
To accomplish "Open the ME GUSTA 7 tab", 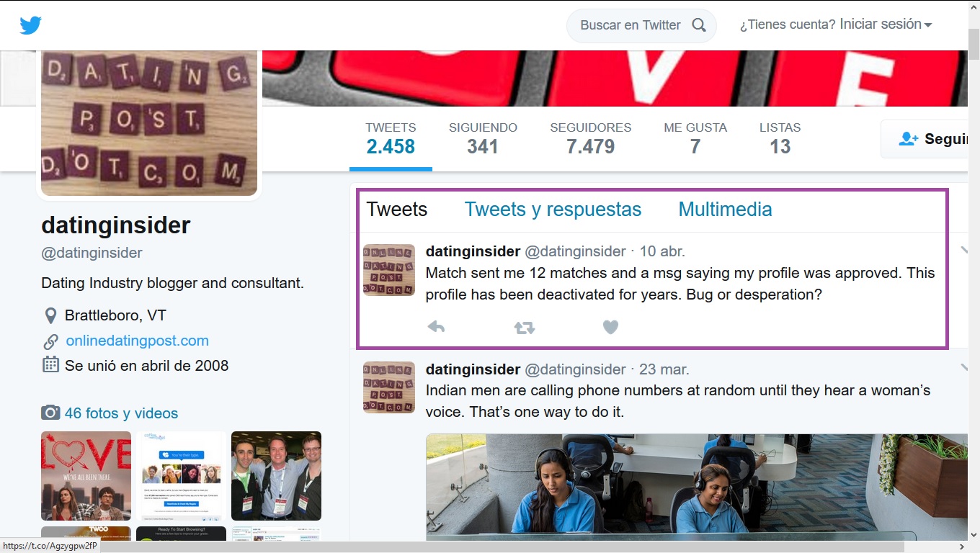I will coord(695,139).
